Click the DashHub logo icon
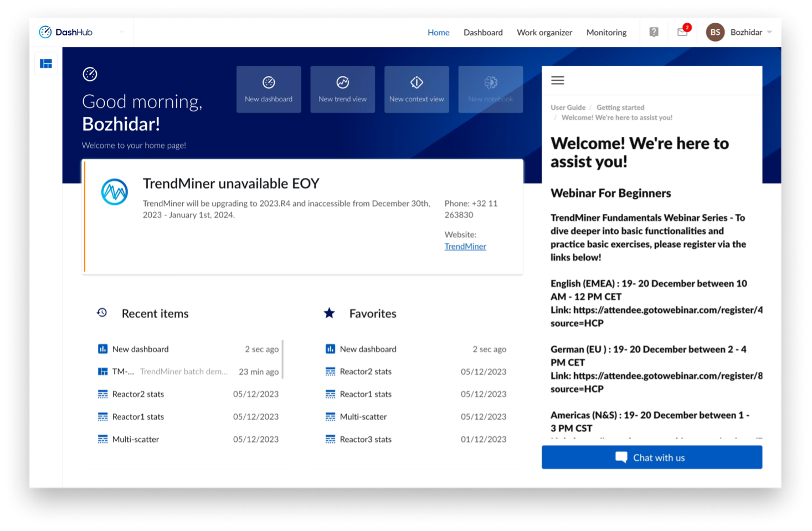812x531 pixels. tap(45, 32)
